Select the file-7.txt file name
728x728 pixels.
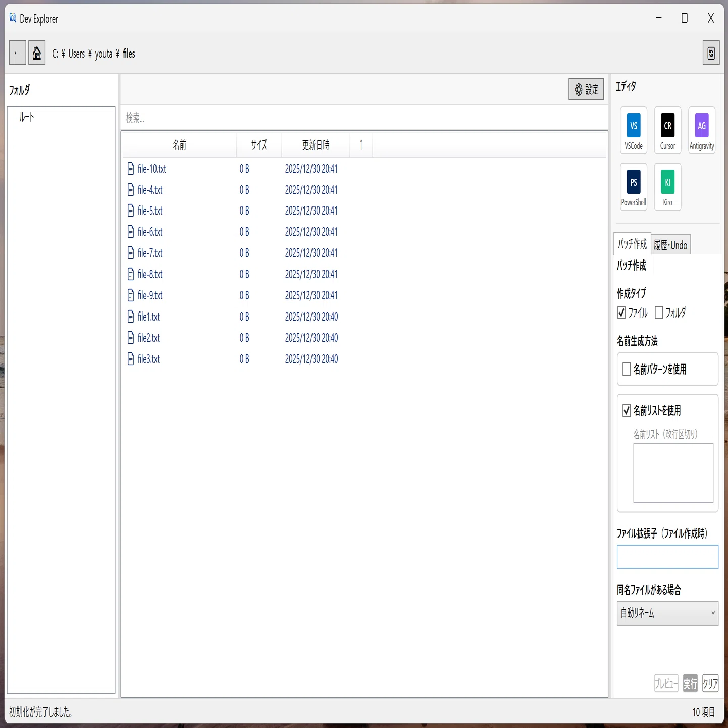pyautogui.click(x=150, y=253)
